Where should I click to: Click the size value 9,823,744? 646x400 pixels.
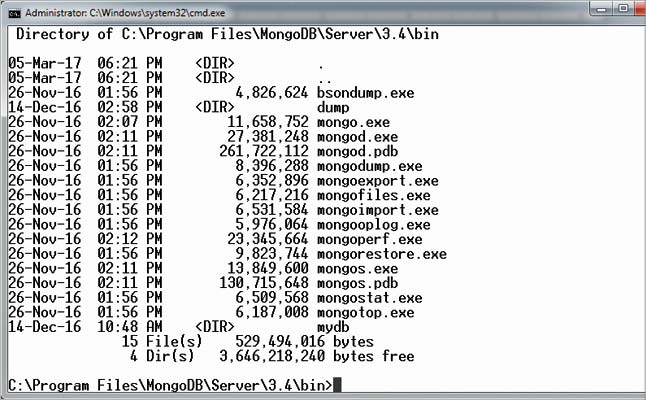coord(272,254)
